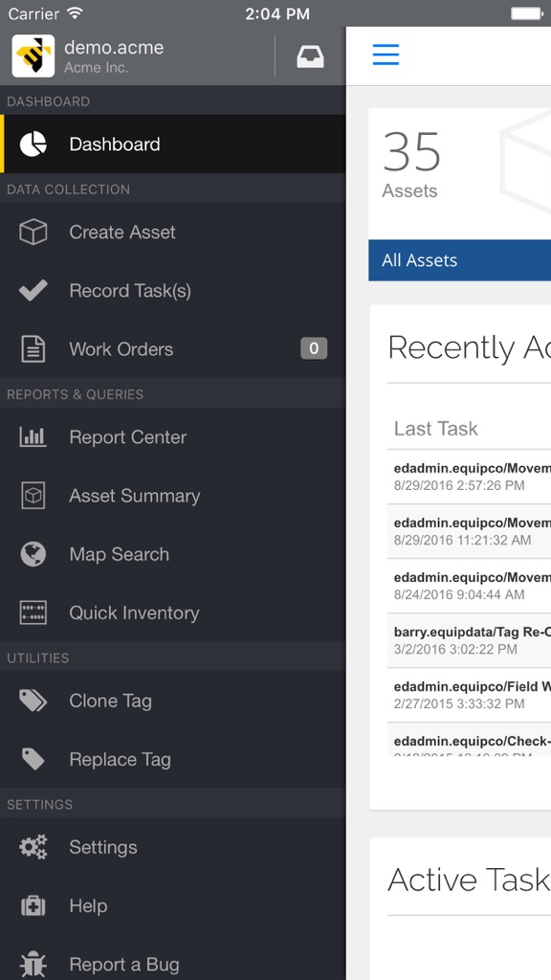Open the inbox tray icon
This screenshot has width=551, height=980.
(x=310, y=56)
